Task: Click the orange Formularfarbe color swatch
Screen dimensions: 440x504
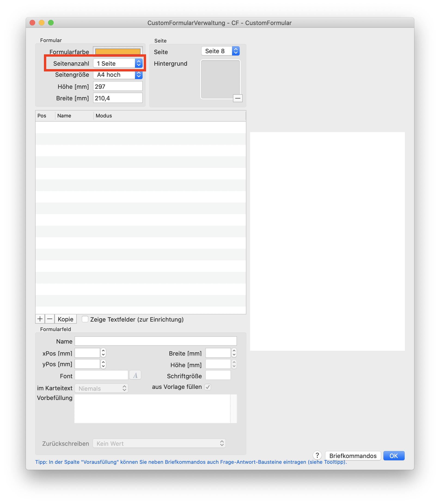Action: [x=118, y=51]
